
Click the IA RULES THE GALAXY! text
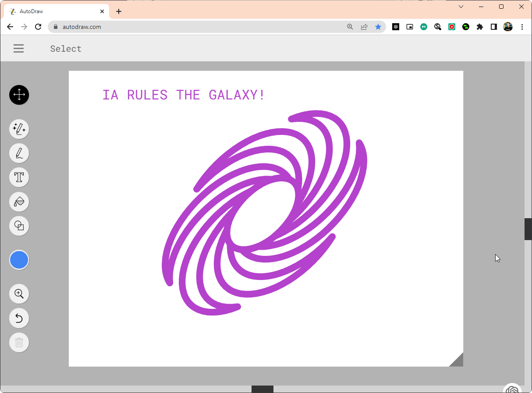184,95
